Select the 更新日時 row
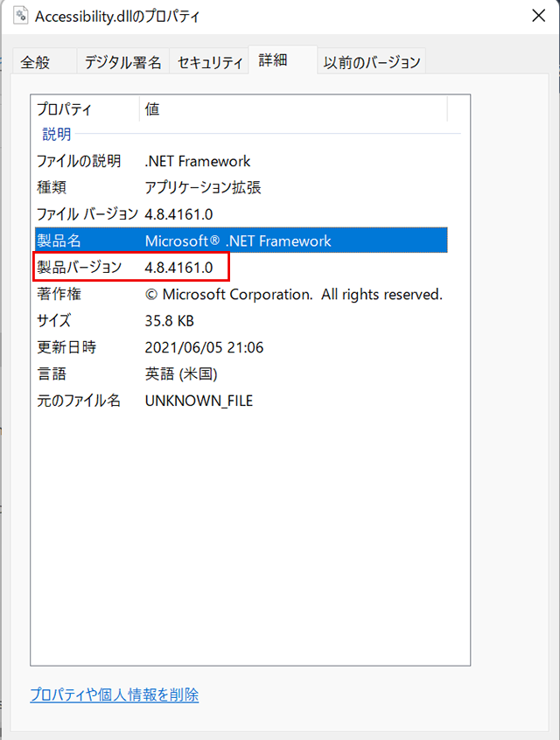560x740 pixels. coord(241,347)
